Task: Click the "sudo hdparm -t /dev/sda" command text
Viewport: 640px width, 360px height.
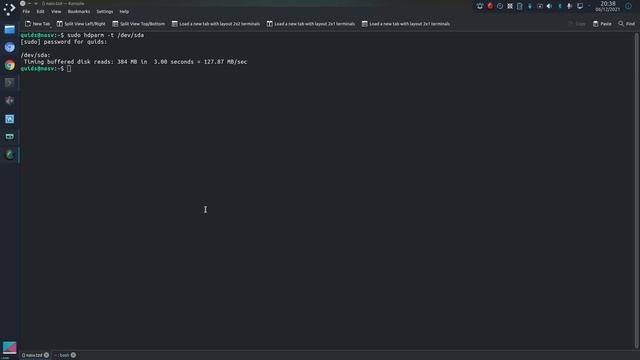Action: (105, 35)
